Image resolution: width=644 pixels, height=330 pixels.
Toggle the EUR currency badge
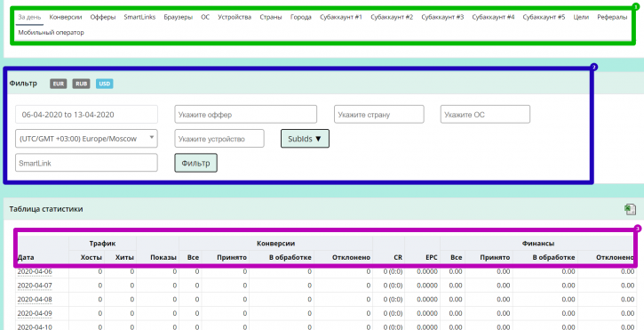click(59, 84)
